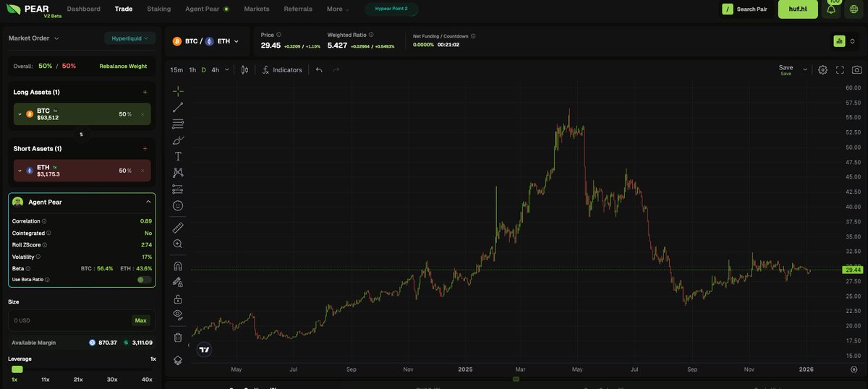Open the Indicators button

tap(282, 70)
